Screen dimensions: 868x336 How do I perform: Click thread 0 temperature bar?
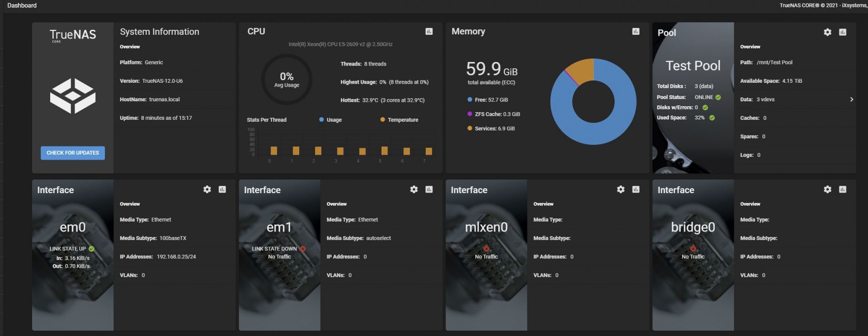(x=274, y=151)
